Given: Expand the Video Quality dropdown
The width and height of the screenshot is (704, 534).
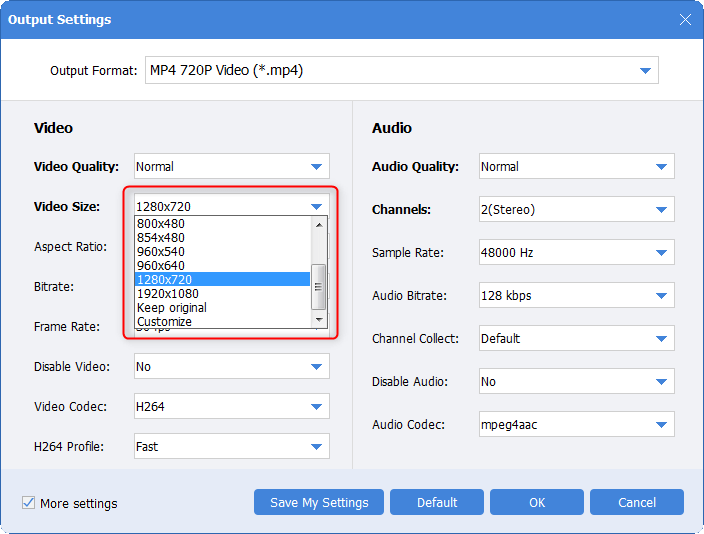Looking at the screenshot, I should [232, 166].
